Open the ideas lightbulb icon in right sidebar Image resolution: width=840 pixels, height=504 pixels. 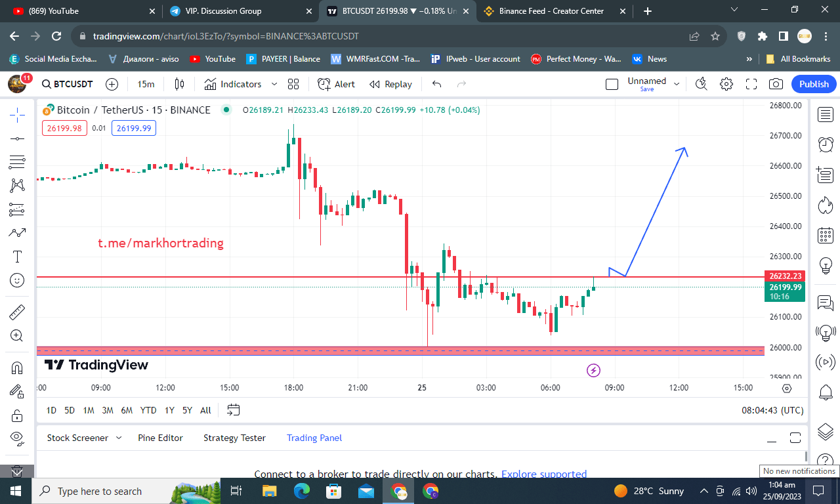[825, 265]
